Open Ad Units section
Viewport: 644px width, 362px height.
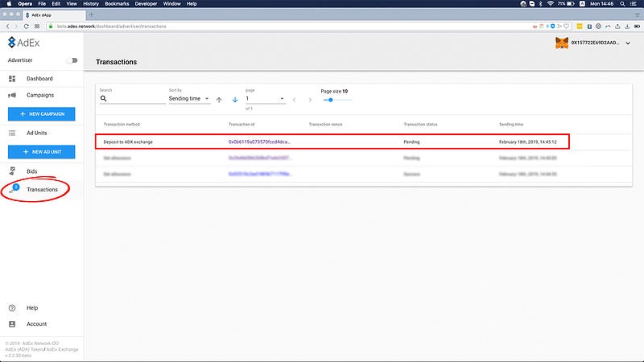pos(39,133)
